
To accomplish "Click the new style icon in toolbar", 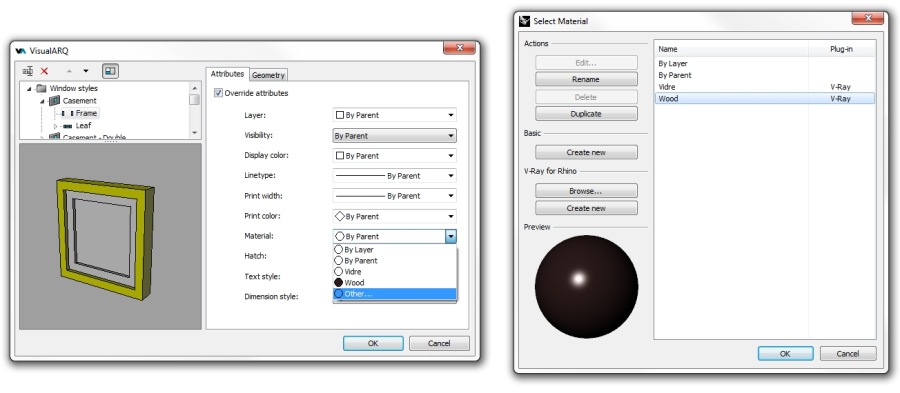I will (x=28, y=71).
